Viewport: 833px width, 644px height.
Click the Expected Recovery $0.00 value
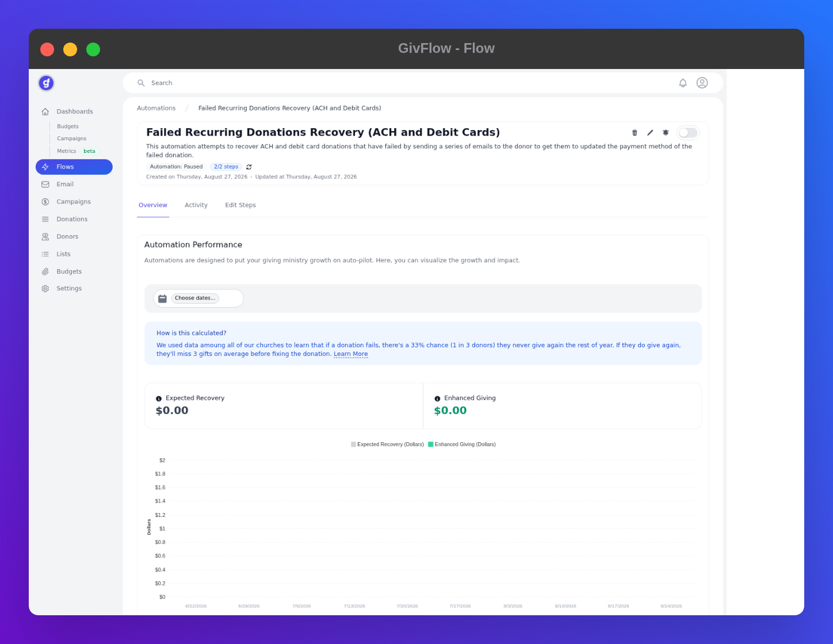click(172, 411)
